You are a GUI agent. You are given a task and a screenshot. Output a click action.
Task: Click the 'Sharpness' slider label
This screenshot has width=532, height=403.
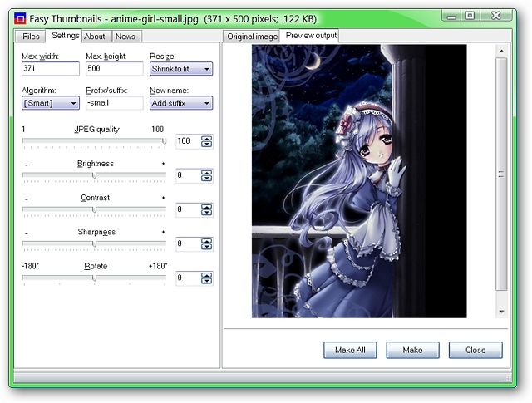coord(96,232)
